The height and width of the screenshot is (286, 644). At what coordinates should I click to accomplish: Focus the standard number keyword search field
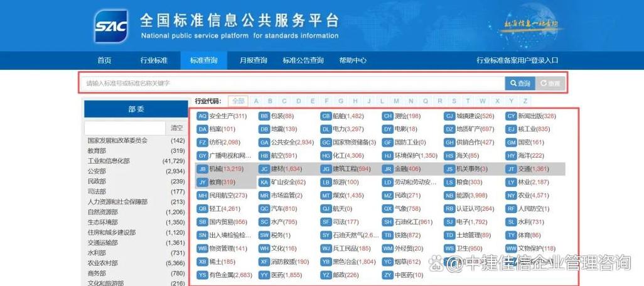coord(293,84)
